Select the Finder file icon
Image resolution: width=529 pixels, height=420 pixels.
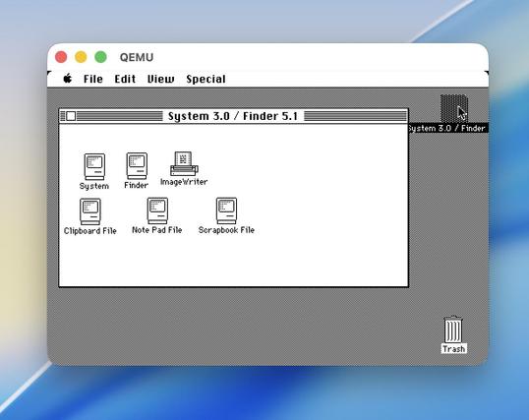pos(137,166)
